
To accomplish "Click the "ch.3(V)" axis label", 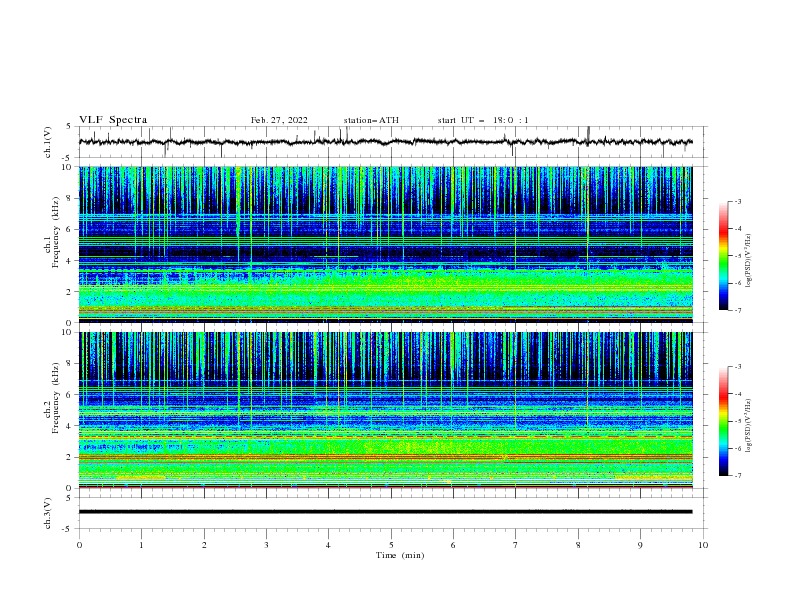I will tap(48, 513).
